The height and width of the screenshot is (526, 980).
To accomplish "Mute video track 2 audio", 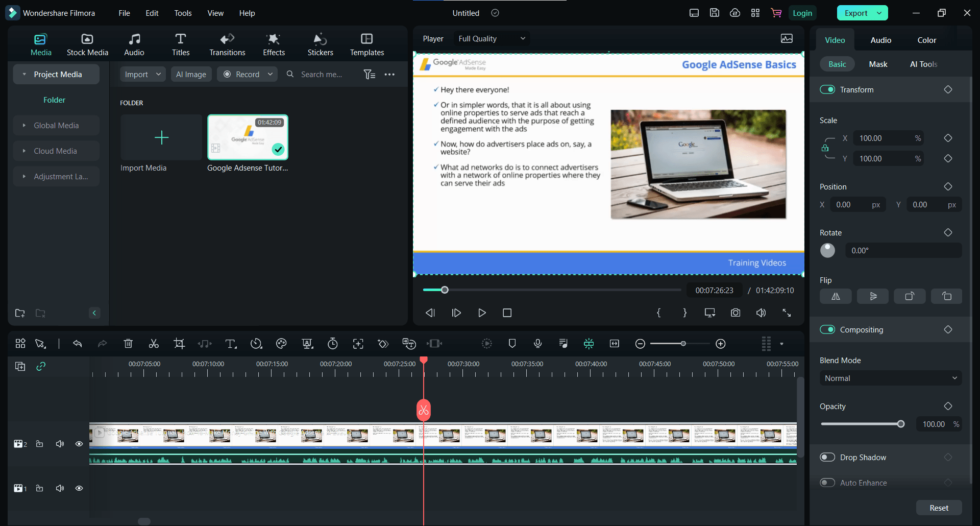I will coord(60,444).
